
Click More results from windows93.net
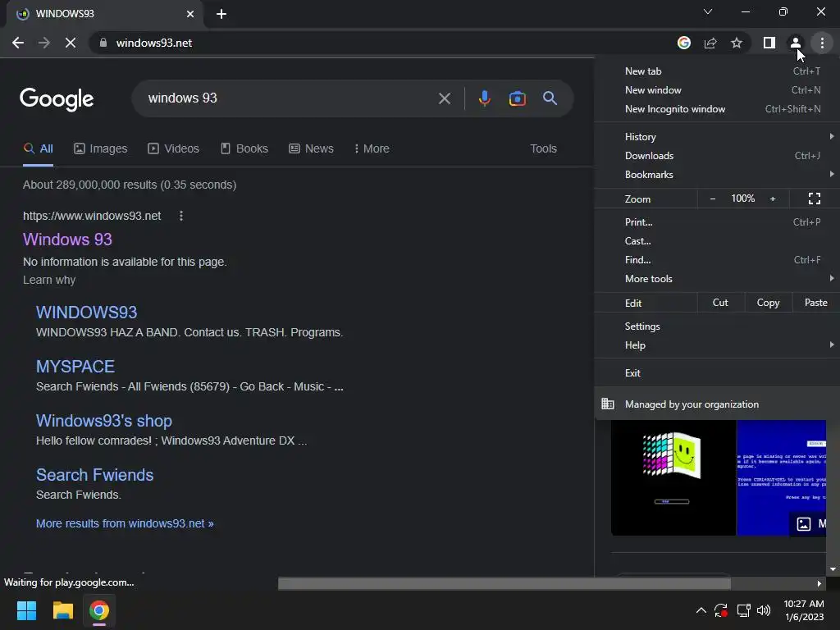pos(125,523)
